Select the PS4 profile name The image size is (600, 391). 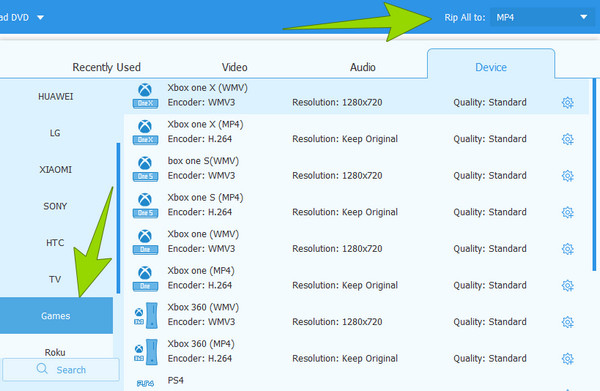[176, 380]
